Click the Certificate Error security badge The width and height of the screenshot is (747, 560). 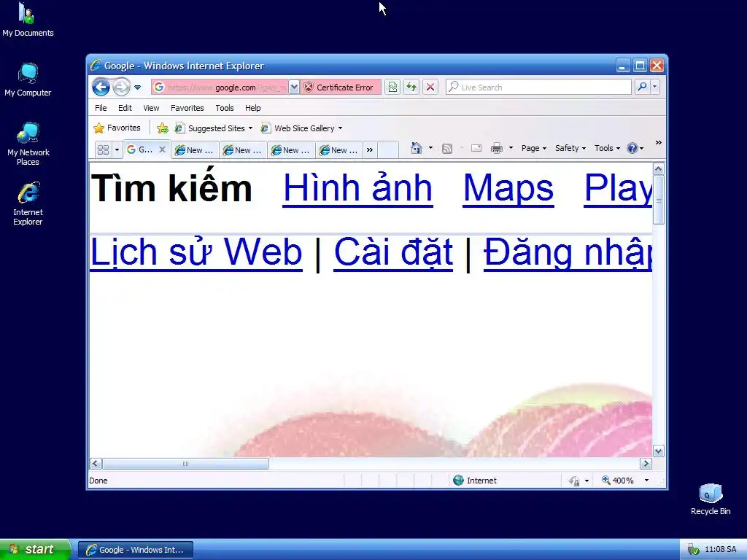pos(340,87)
